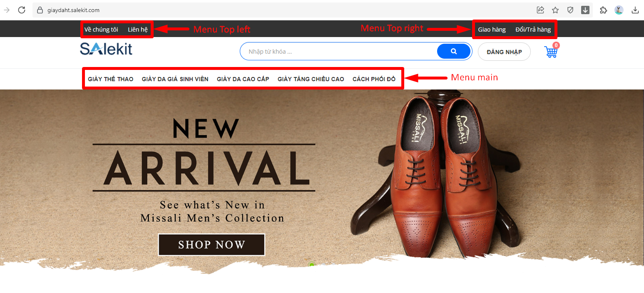This screenshot has width=644, height=293.
Task: Click the SHOP NOW banner button
Action: point(211,245)
